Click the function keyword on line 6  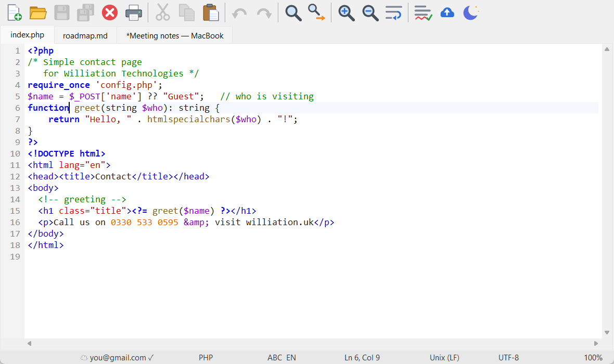48,108
